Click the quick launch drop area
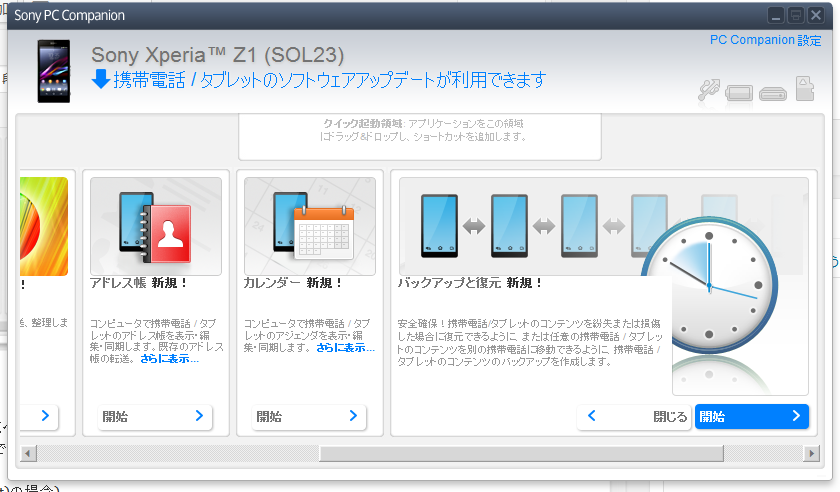 pyautogui.click(x=419, y=137)
